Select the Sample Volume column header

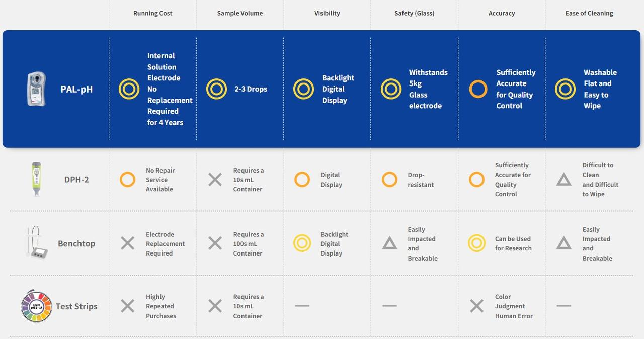[x=240, y=13]
